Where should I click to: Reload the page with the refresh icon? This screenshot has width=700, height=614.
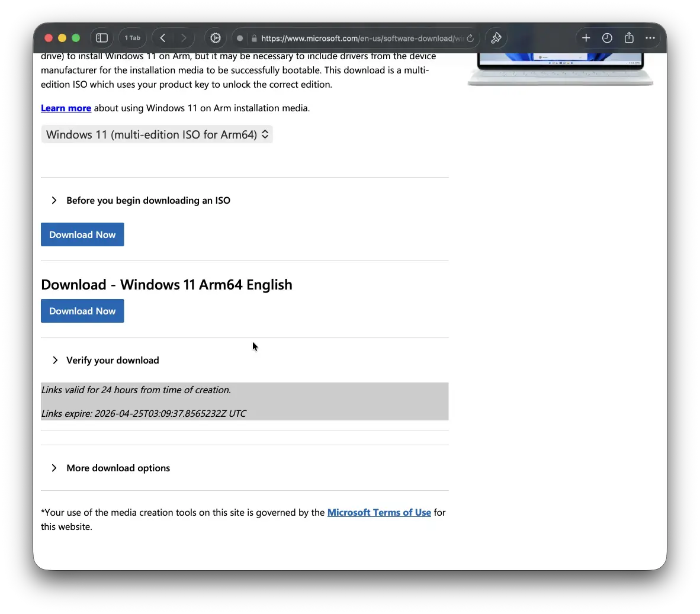coord(470,38)
